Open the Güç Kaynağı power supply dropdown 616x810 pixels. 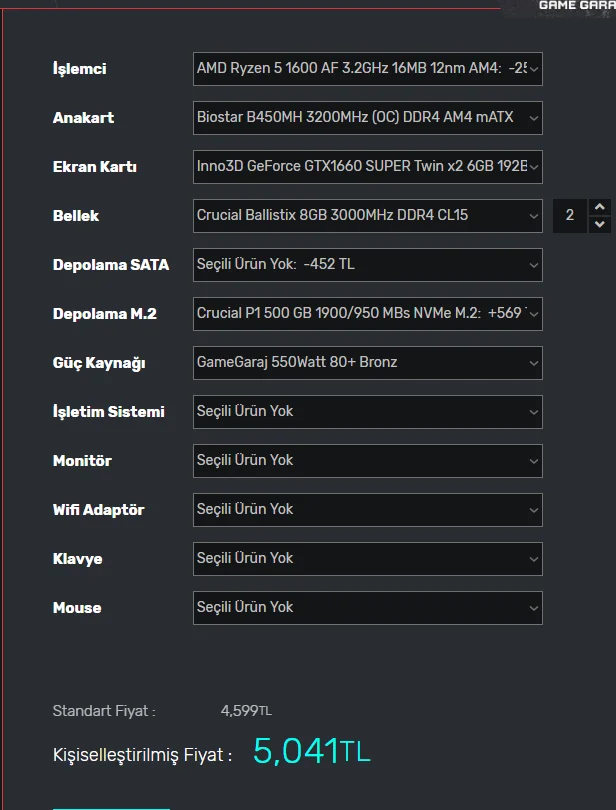pyautogui.click(x=367, y=363)
